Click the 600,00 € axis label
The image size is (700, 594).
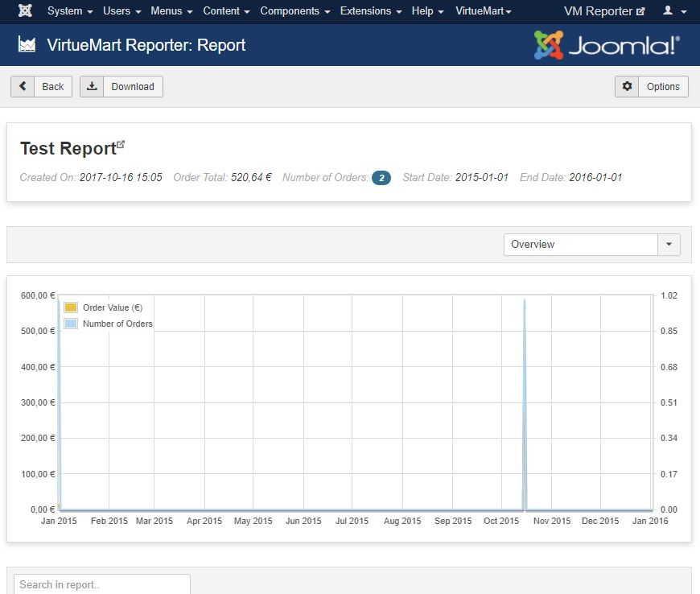coord(38,295)
